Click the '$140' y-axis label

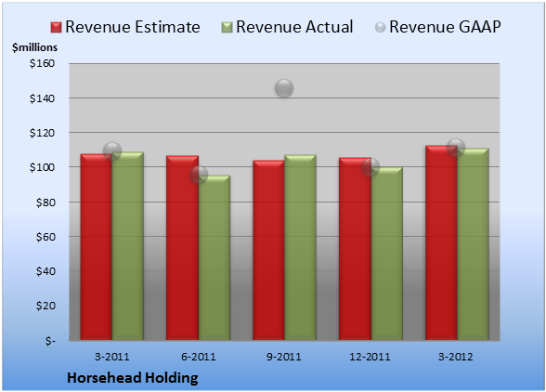click(x=42, y=98)
